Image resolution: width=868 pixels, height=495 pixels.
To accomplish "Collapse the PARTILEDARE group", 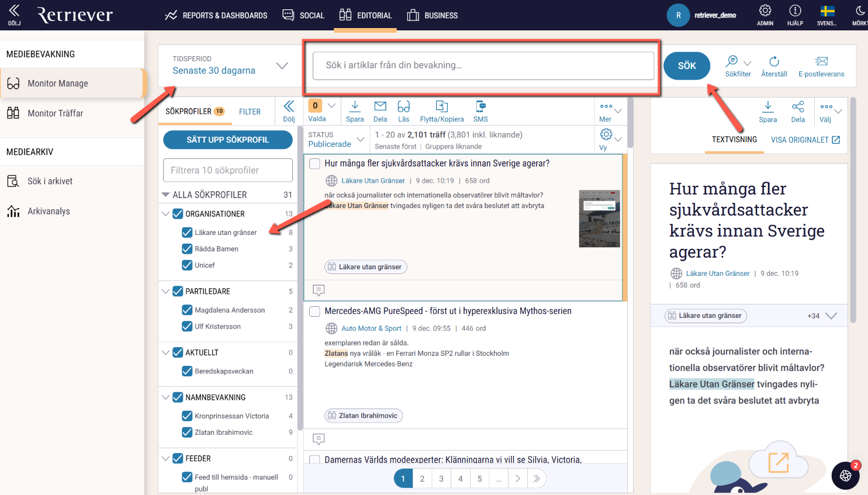I will pos(165,291).
